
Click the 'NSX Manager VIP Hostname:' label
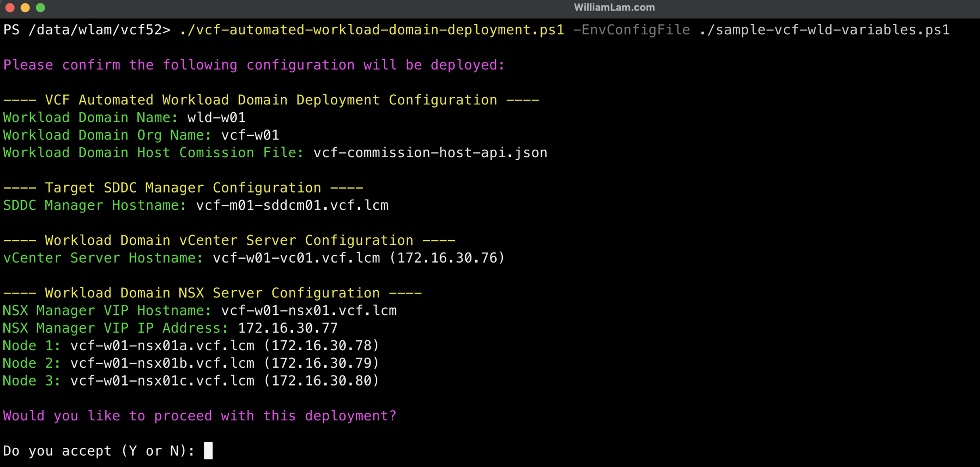click(x=107, y=311)
